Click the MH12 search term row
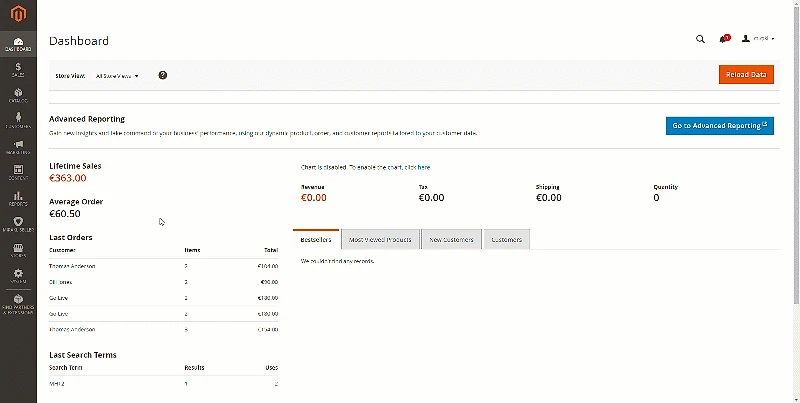The width and height of the screenshot is (800, 403). click(163, 384)
